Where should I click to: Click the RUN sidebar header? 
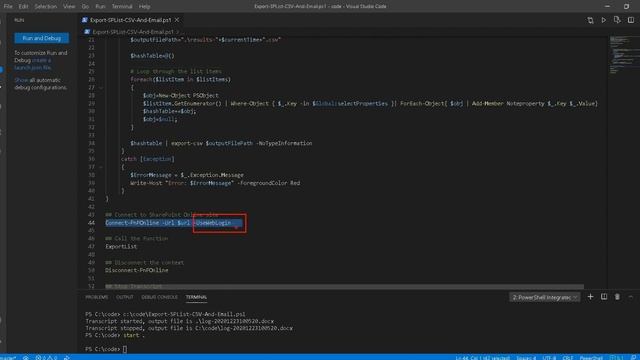[19, 20]
